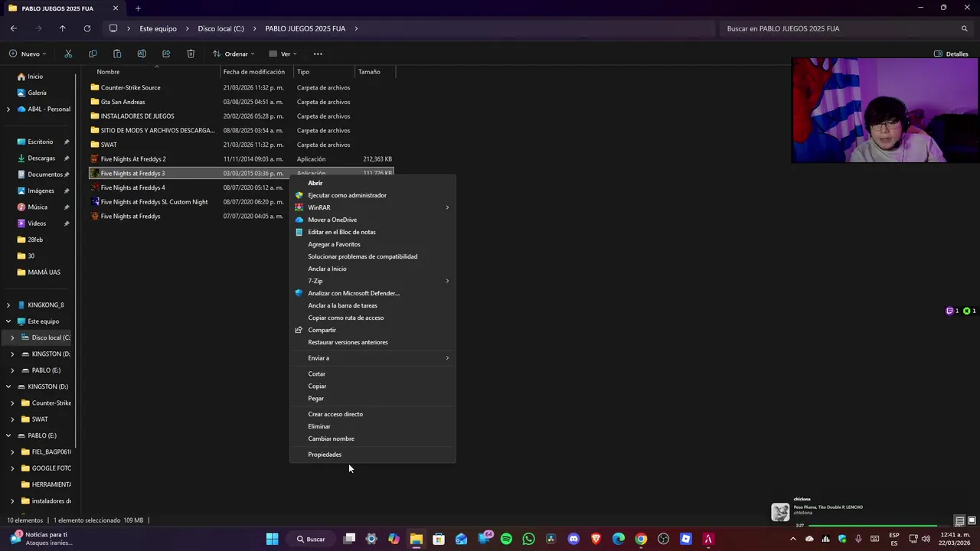Switch to details list view toggle in status bar
Image resolution: width=980 pixels, height=551 pixels.
click(x=959, y=521)
